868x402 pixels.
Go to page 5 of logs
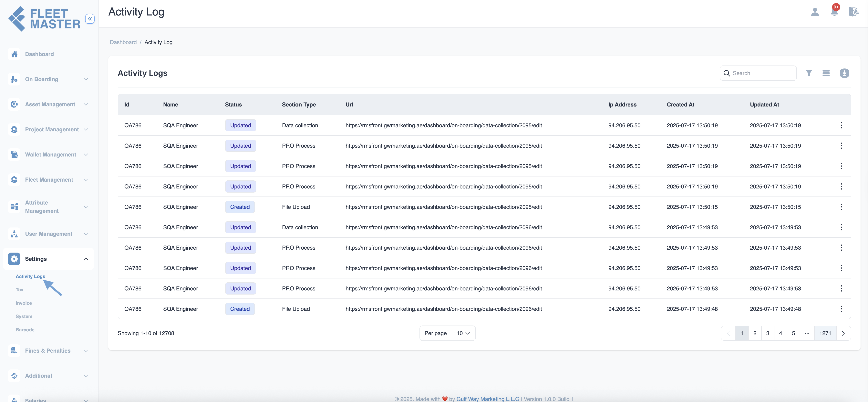tap(793, 333)
